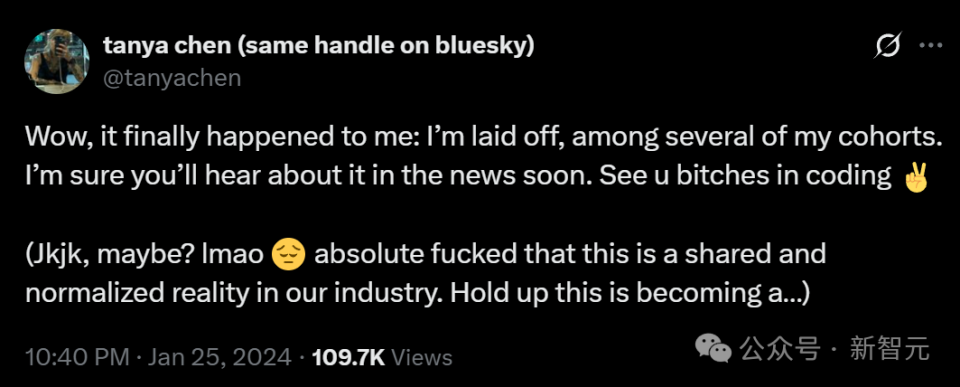This screenshot has width=960, height=387.
Task: Open tanya chen's profile avatar
Action: [x=56, y=61]
